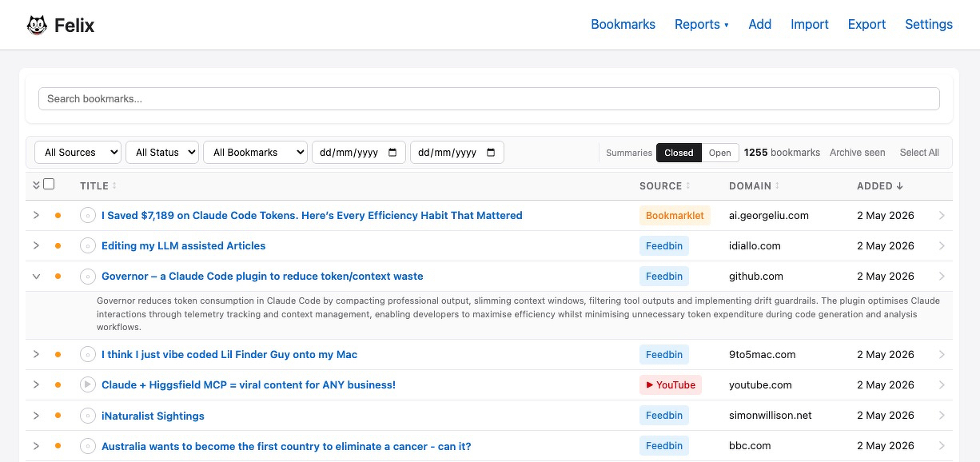Click the play icon beside 'Claude + Higgsfield MCP'
The height and width of the screenshot is (462, 980).
tap(88, 384)
